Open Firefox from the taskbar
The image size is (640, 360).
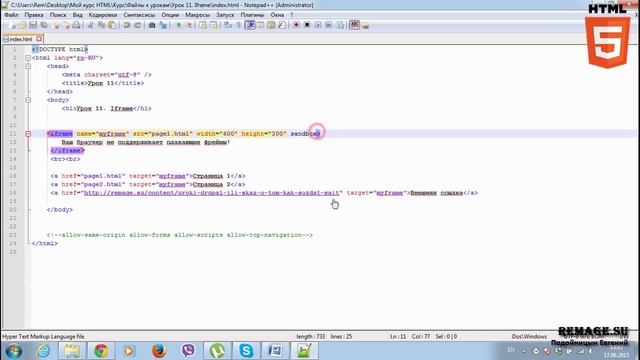tap(159, 351)
